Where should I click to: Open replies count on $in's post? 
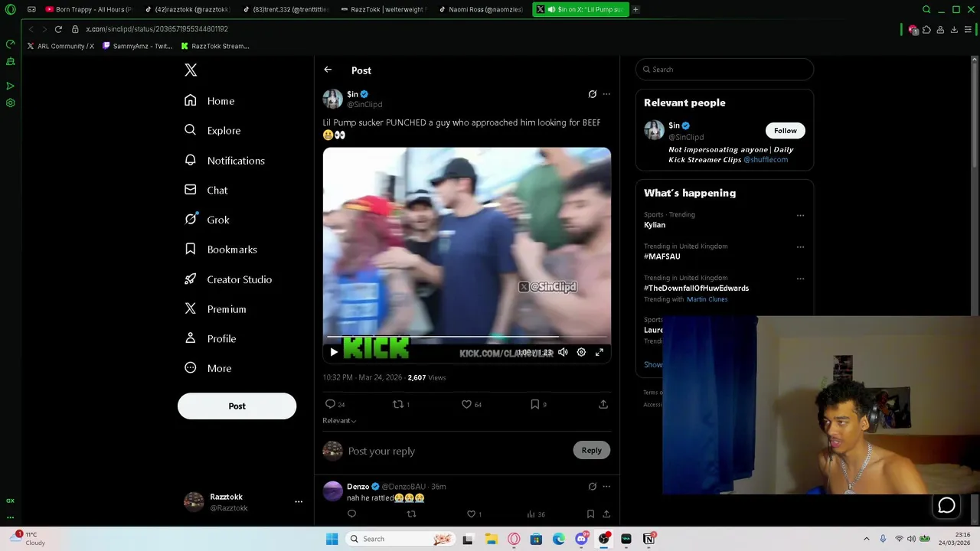pos(335,404)
